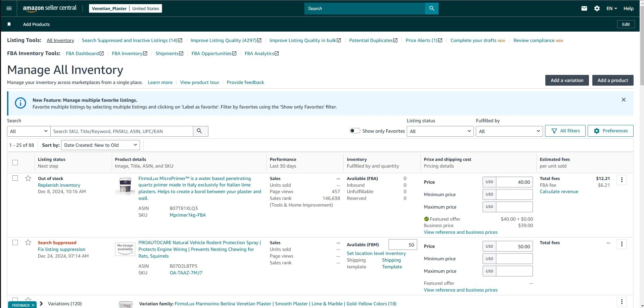644x308 pixels.
Task: Open the FBA Dashboard link
Action: [85, 53]
